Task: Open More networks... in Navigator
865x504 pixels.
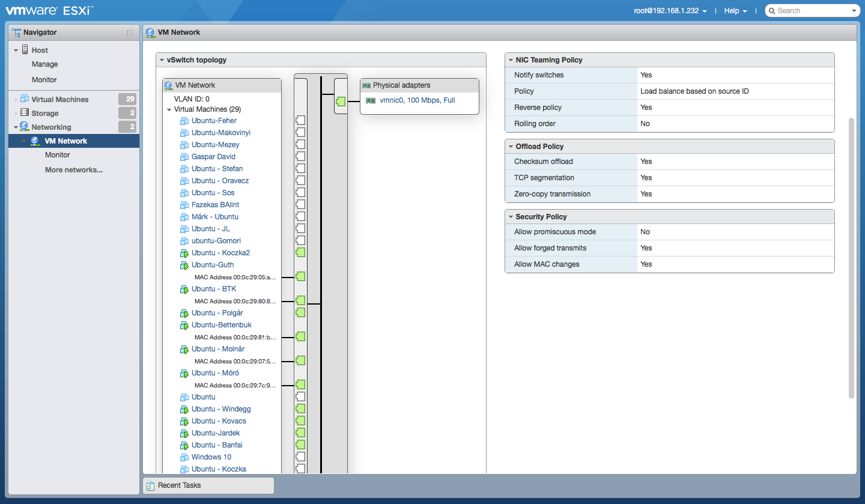Action: pyautogui.click(x=74, y=170)
